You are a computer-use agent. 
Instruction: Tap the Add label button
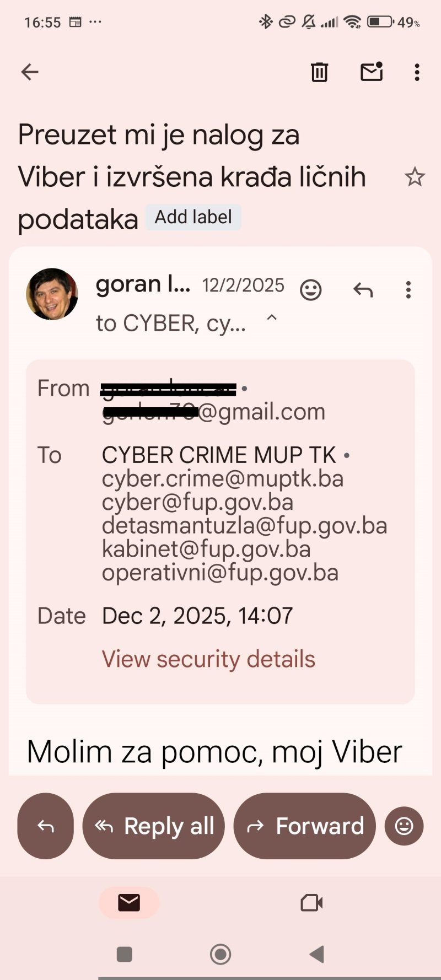(x=193, y=217)
